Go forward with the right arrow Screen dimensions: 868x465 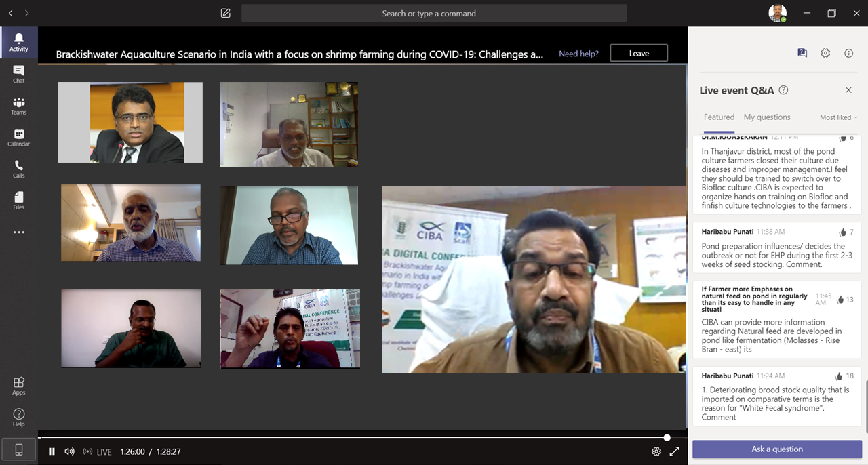[x=27, y=13]
